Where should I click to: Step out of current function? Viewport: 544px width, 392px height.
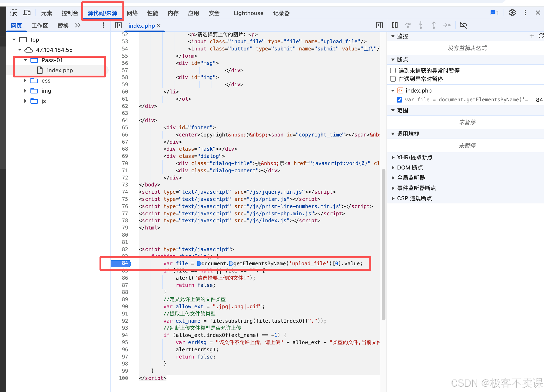pos(434,25)
